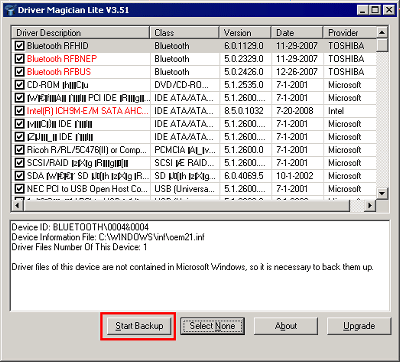Open the About dialog

(x=286, y=326)
